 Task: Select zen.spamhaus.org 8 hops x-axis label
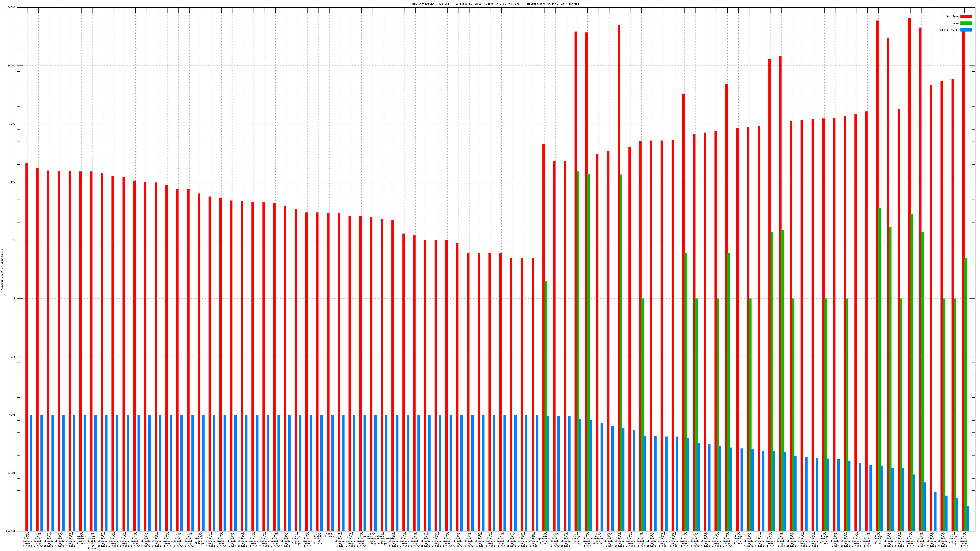click(x=598, y=538)
